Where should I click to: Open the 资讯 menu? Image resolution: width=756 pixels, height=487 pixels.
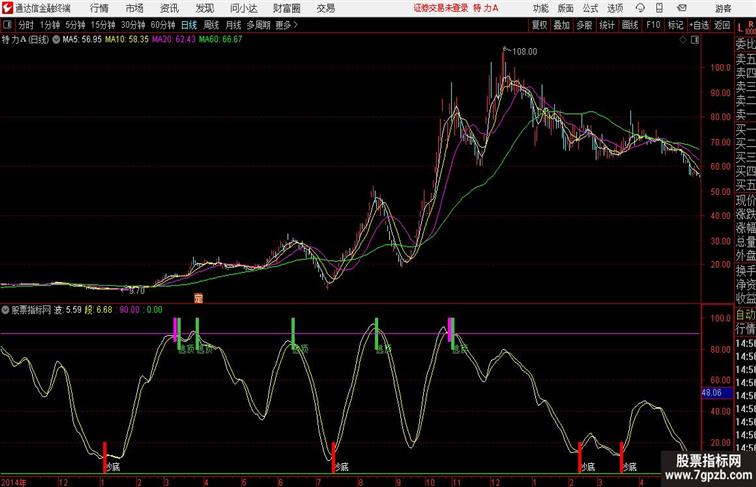(169, 8)
